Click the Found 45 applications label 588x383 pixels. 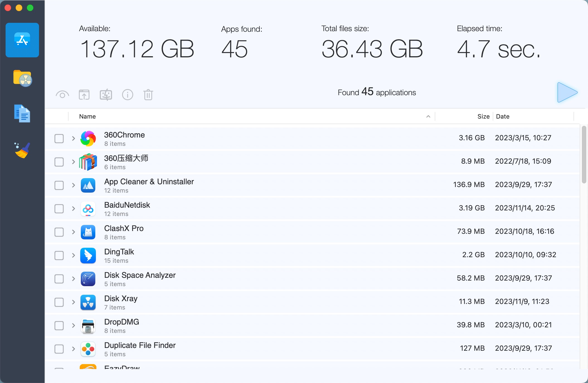[377, 92]
